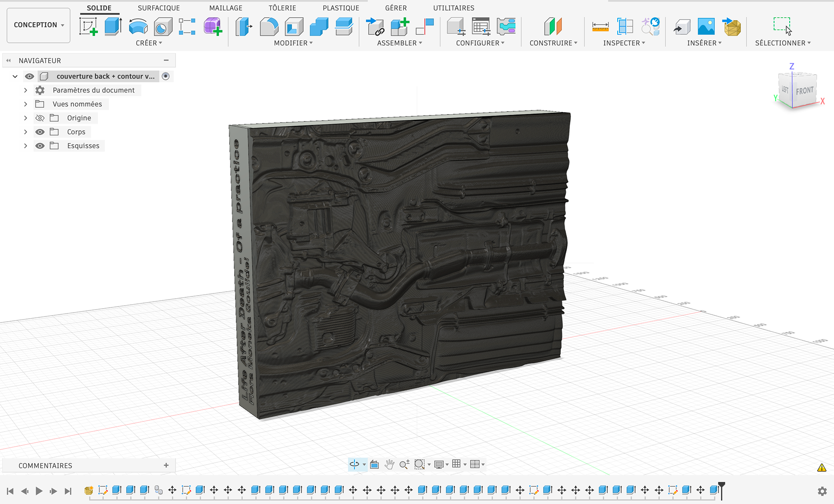Viewport: 834px width, 504px height.
Task: Choose the Shell tool
Action: (x=294, y=26)
